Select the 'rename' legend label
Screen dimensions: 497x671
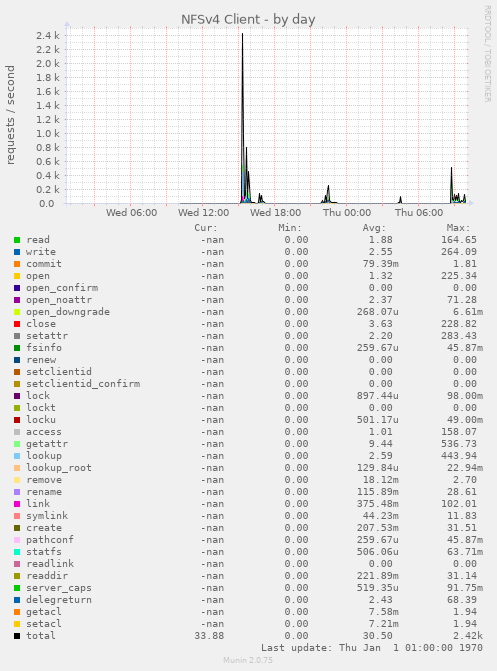tap(44, 492)
